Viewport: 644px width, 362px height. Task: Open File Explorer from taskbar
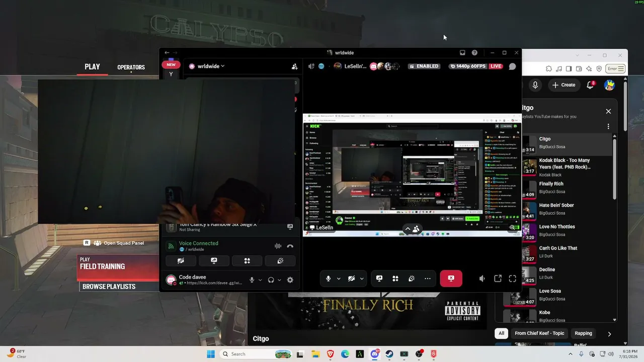[315, 354]
